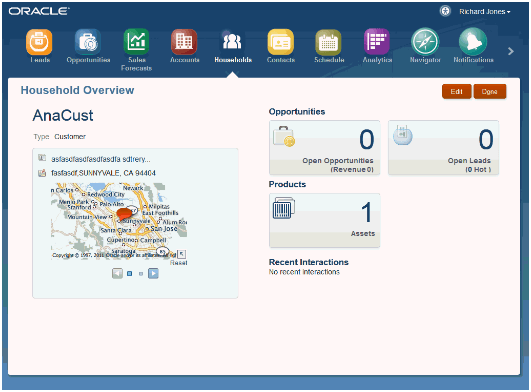Screen dimensions: 531x392
Task: Open the Analytics icon
Action: coord(377,42)
